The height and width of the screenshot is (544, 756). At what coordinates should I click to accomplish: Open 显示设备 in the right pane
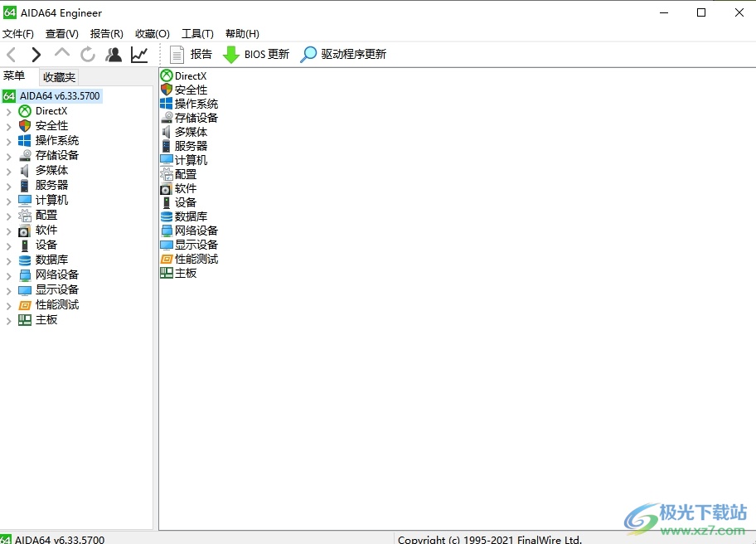189,245
